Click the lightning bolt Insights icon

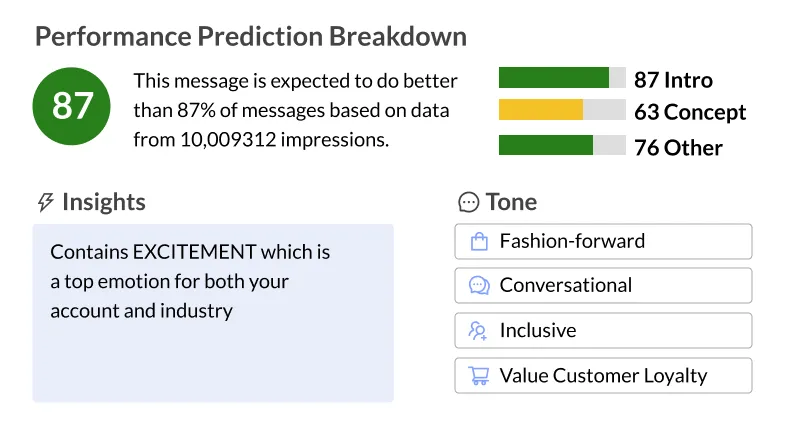pyautogui.click(x=45, y=203)
